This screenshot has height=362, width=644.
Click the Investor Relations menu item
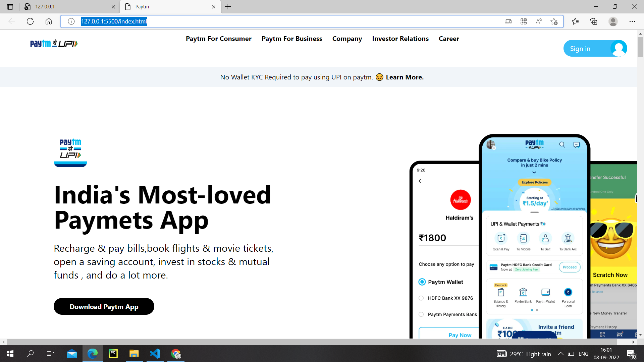pyautogui.click(x=400, y=39)
